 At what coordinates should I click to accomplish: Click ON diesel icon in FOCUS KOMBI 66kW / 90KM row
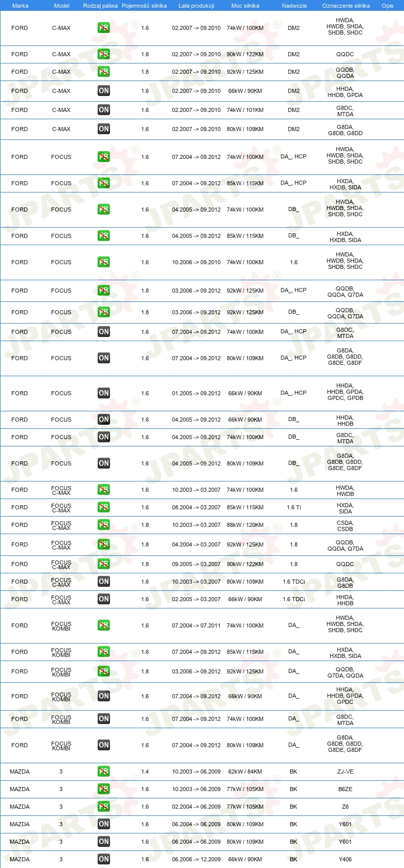coord(104,696)
